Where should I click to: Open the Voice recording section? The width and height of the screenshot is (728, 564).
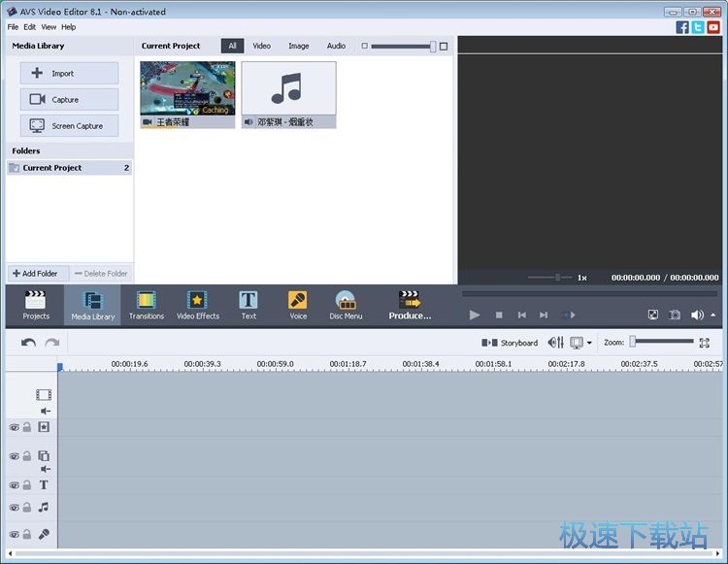pyautogui.click(x=298, y=305)
